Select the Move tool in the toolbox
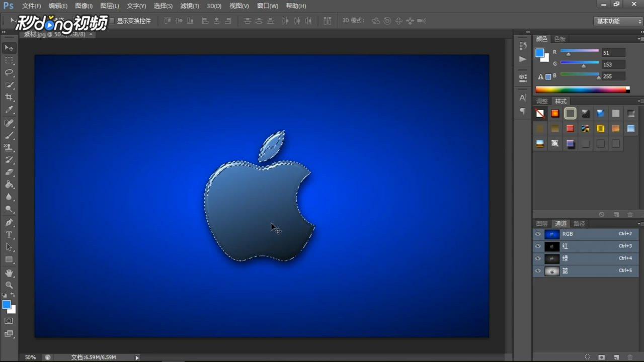 point(9,48)
